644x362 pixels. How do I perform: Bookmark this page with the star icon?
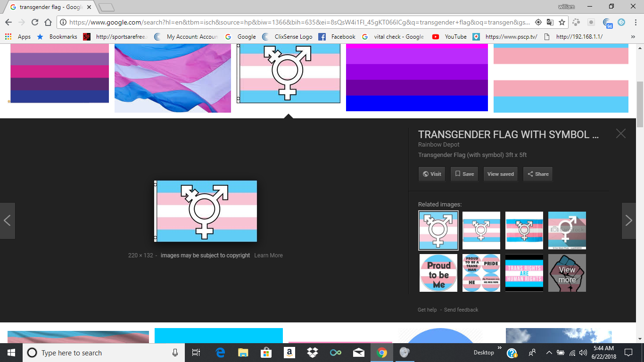(x=562, y=22)
